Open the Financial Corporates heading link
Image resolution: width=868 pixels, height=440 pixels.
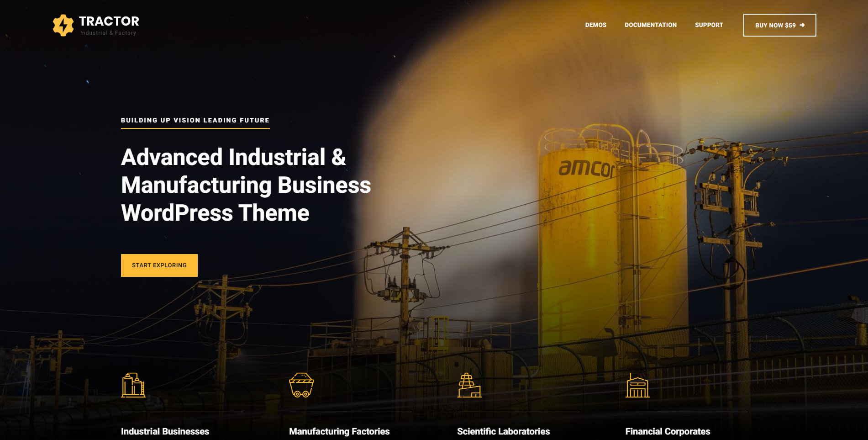[668, 431]
